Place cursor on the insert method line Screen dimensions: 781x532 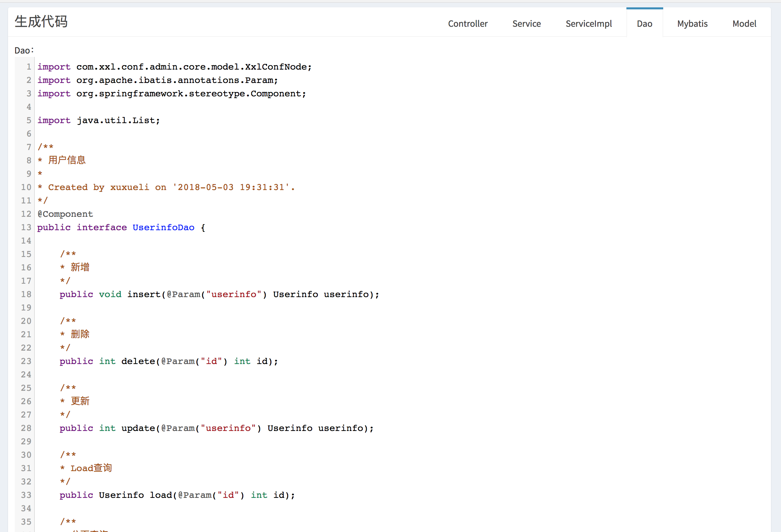(219, 294)
